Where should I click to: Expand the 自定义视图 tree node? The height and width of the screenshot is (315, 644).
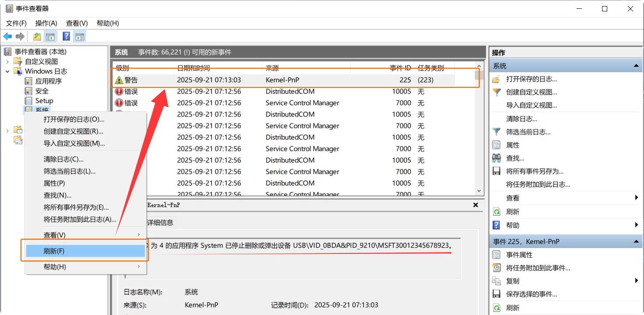[x=7, y=62]
